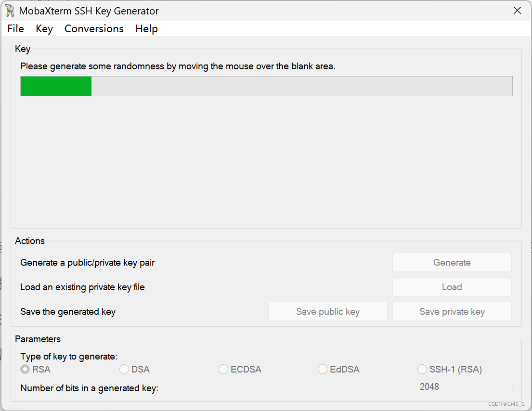Click the 'Generate a public/private key pair' label

[88, 263]
